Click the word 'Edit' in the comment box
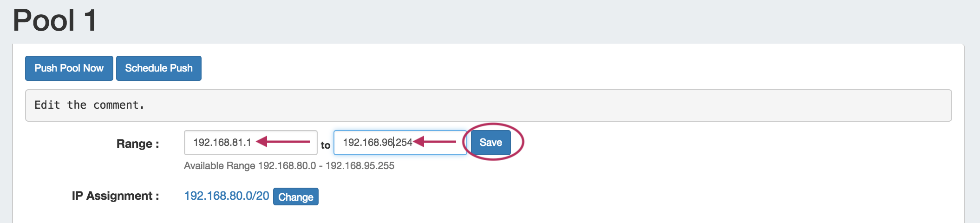Screen dimensions: 980x223 pyautogui.click(x=47, y=105)
